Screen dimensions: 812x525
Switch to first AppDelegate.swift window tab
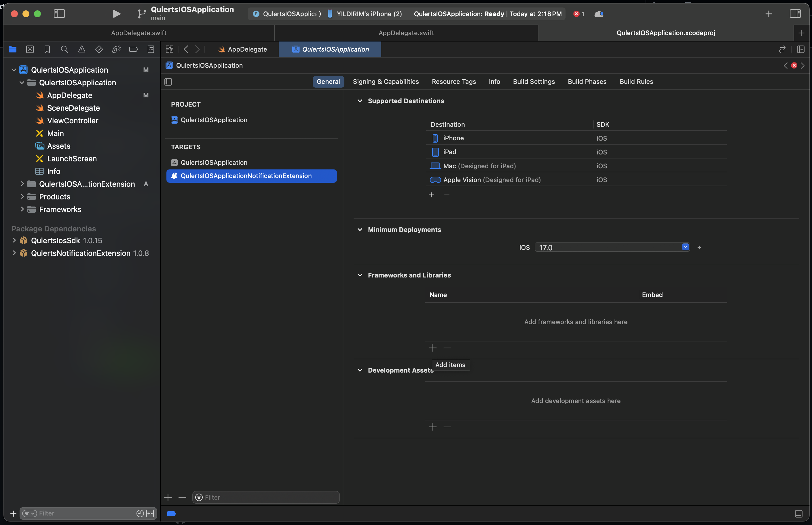139,33
